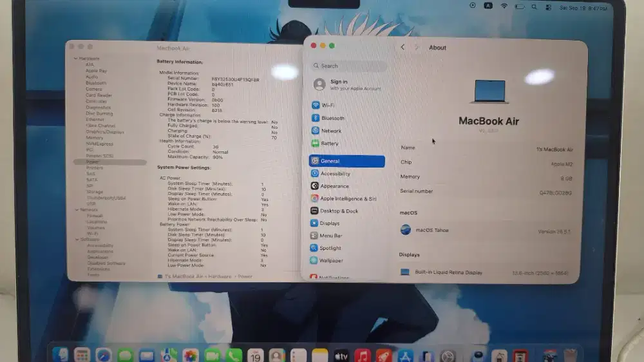Select Storage in System Information sidebar
644x362 pixels.
95,192
